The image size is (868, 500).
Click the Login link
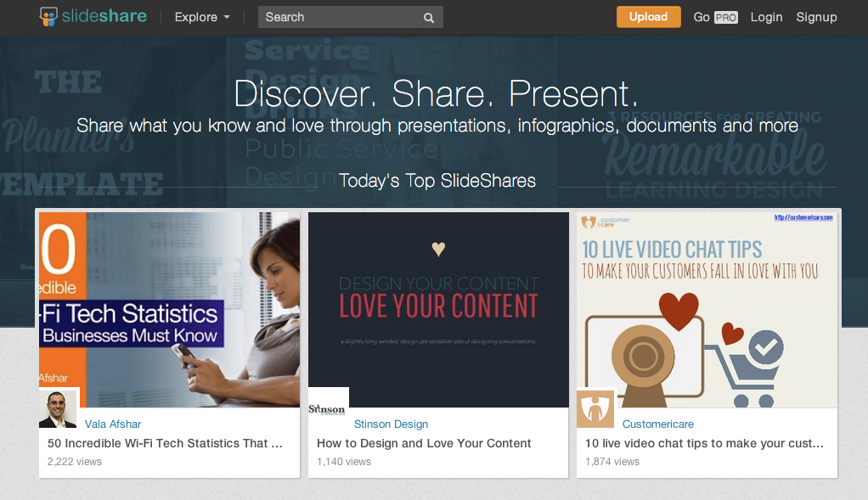point(766,17)
